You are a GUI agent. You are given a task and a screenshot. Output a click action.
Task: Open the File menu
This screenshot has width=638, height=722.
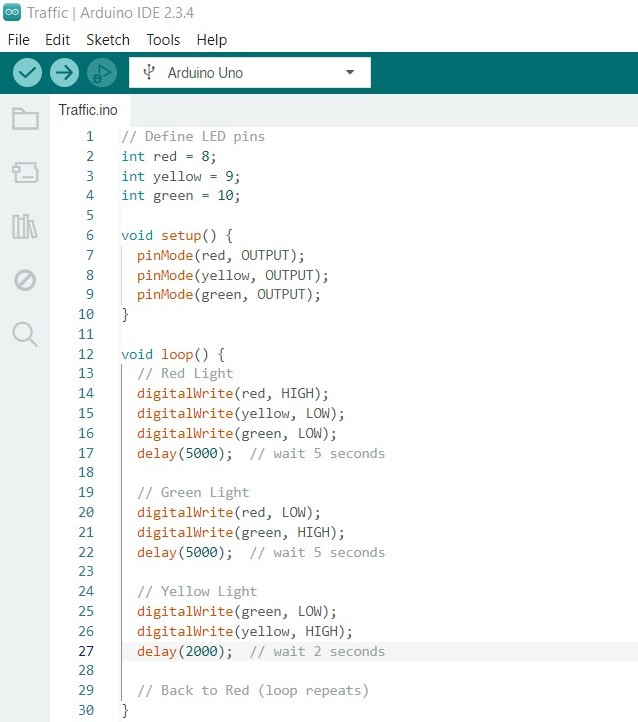point(18,40)
